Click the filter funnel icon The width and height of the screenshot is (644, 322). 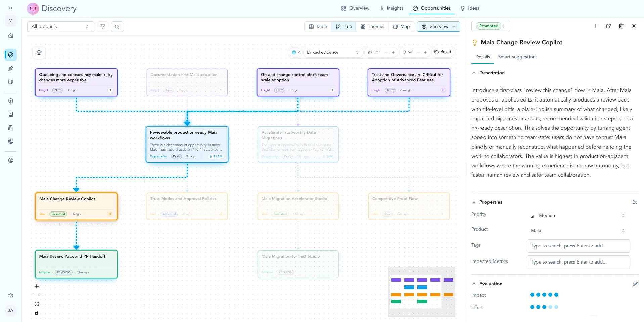[103, 27]
